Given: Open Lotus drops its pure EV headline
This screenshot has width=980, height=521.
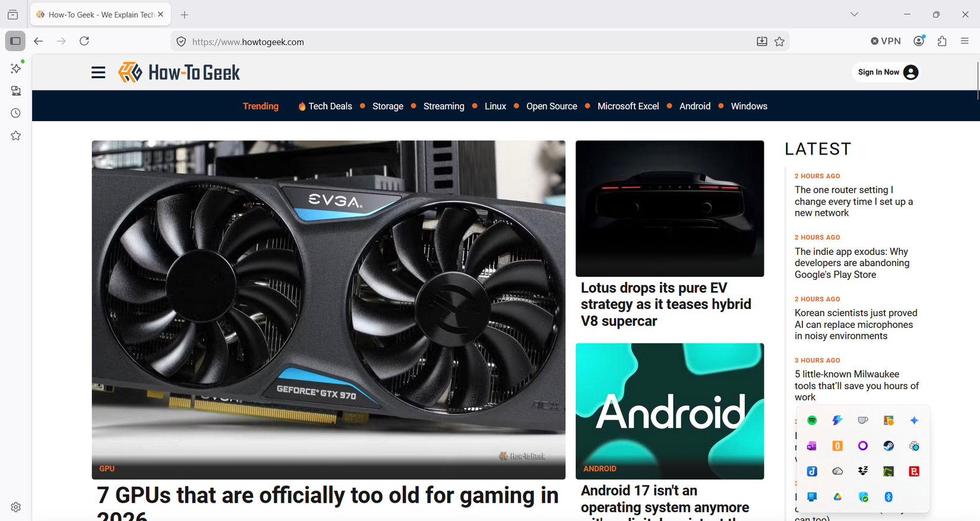Looking at the screenshot, I should (666, 304).
